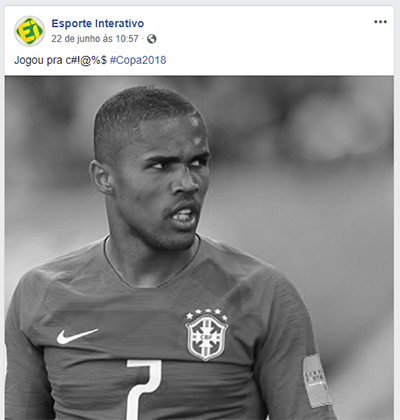The height and width of the screenshot is (420, 400).
Task: Click the player's visible ear in the photo
Action: 102,178
